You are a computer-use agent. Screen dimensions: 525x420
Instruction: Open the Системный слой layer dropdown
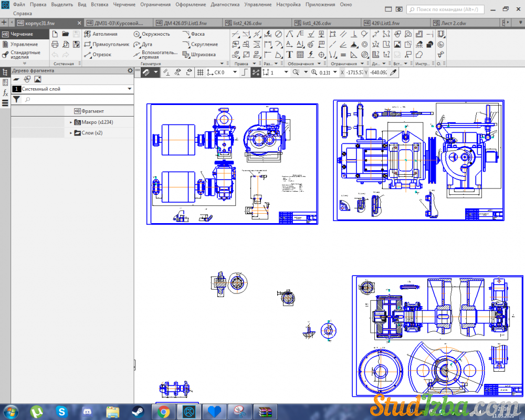pos(129,89)
